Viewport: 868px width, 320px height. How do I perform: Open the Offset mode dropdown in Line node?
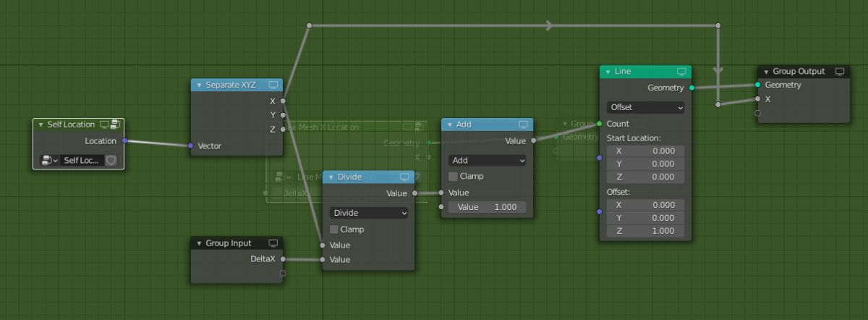click(x=645, y=107)
